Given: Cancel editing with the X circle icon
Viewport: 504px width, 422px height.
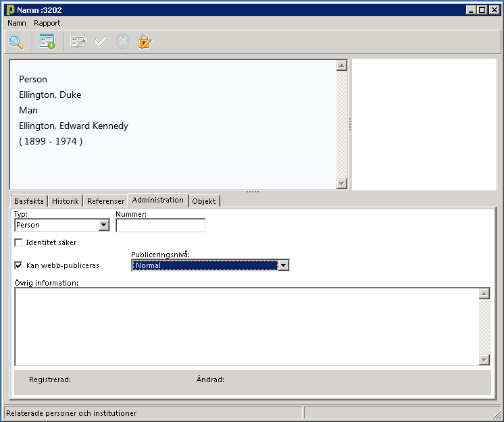Looking at the screenshot, I should click(x=123, y=42).
